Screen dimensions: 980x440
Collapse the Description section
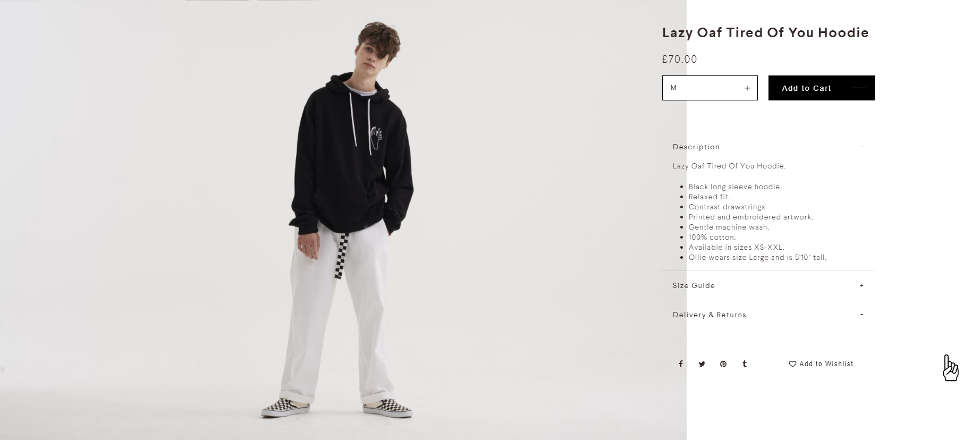click(768, 147)
